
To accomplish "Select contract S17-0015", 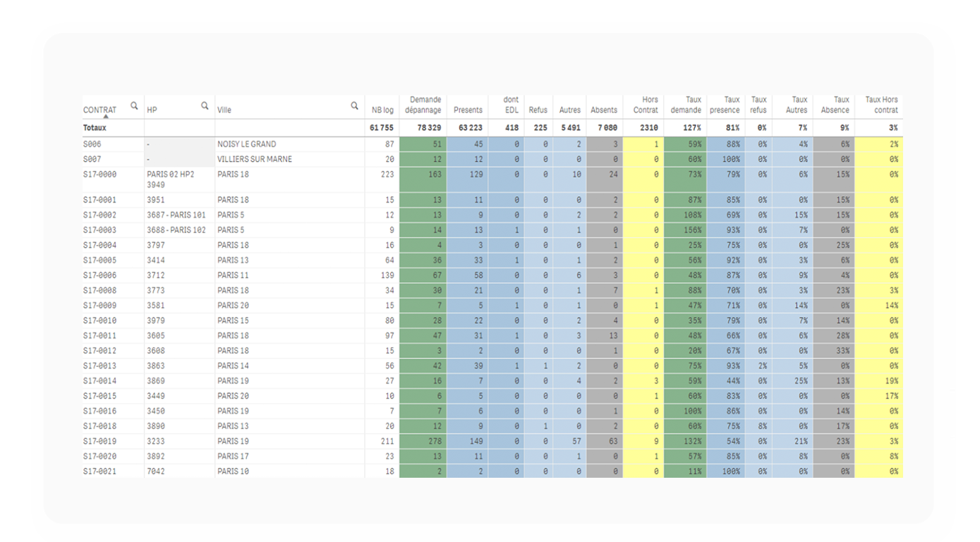I will coord(100,396).
